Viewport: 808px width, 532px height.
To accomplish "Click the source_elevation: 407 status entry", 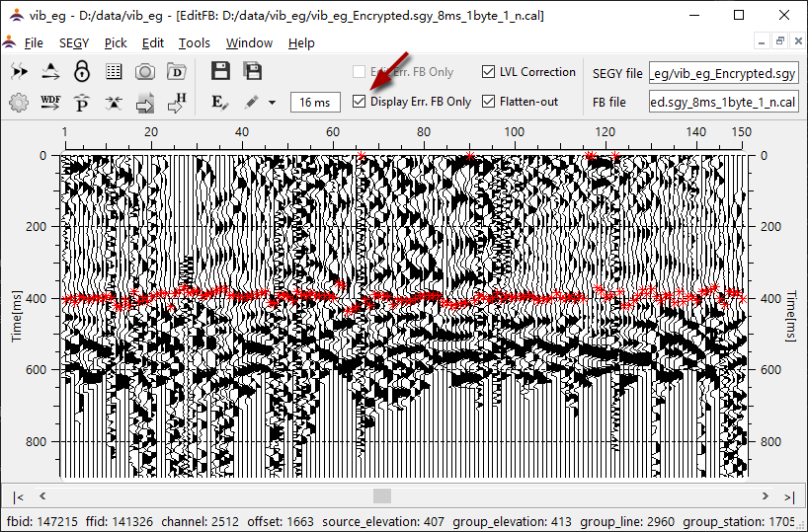I will [x=383, y=522].
